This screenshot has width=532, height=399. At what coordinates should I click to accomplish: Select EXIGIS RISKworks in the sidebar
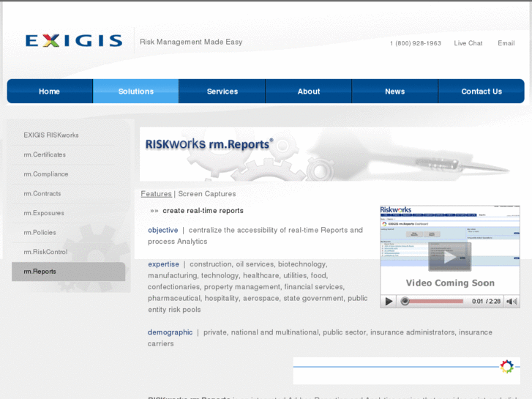coord(51,135)
